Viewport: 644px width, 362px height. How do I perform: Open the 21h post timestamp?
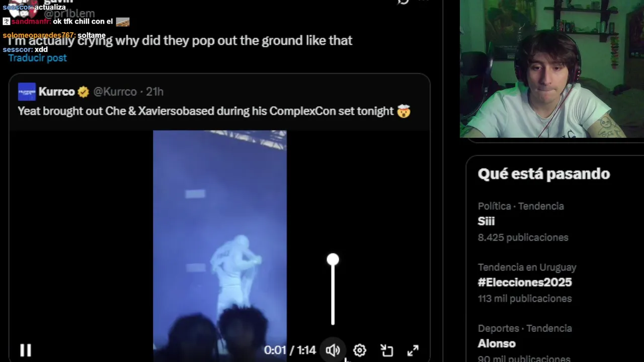154,92
